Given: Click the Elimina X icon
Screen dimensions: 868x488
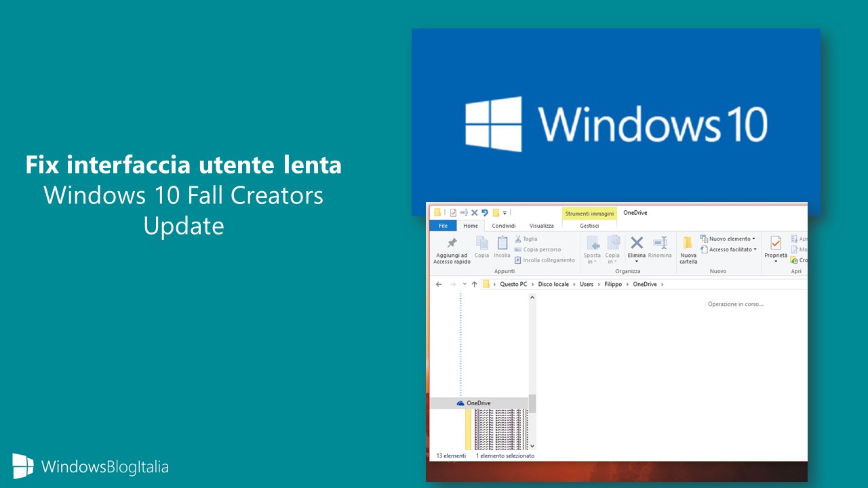Looking at the screenshot, I should (637, 243).
